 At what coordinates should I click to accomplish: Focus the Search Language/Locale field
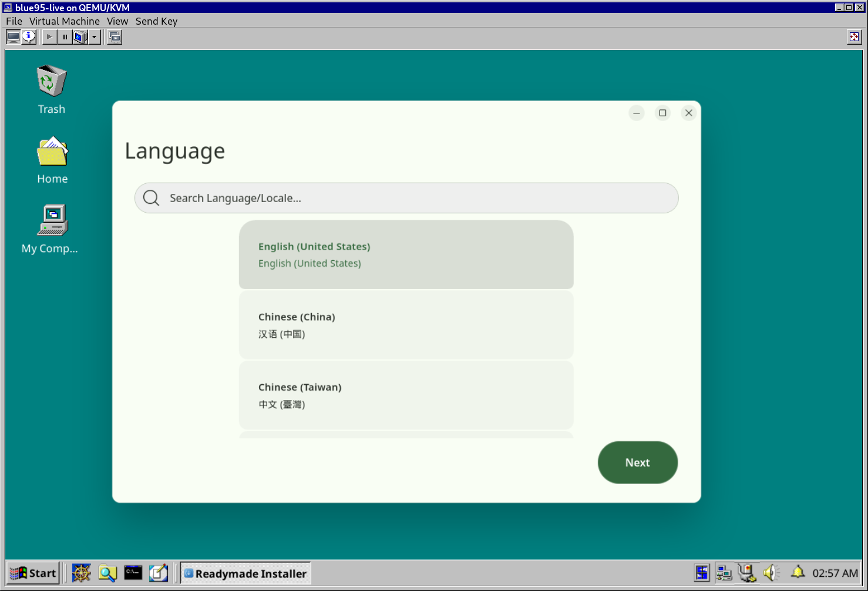[406, 198]
